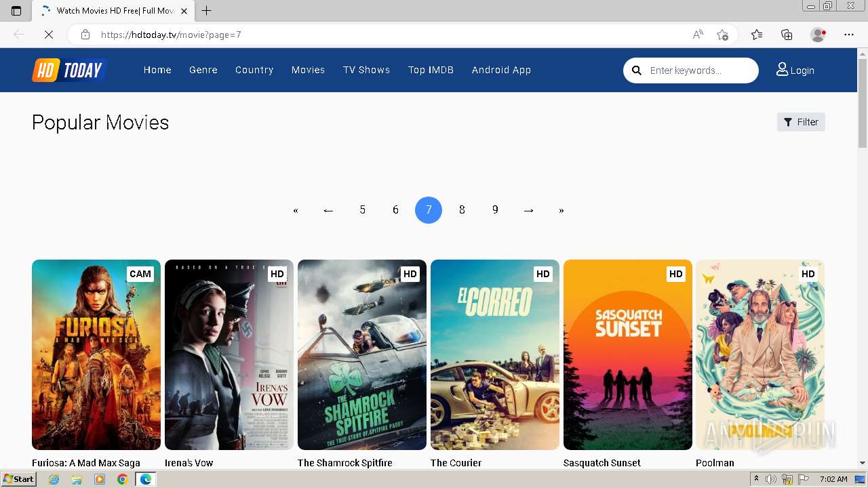Click the address bar URL

[x=171, y=35]
